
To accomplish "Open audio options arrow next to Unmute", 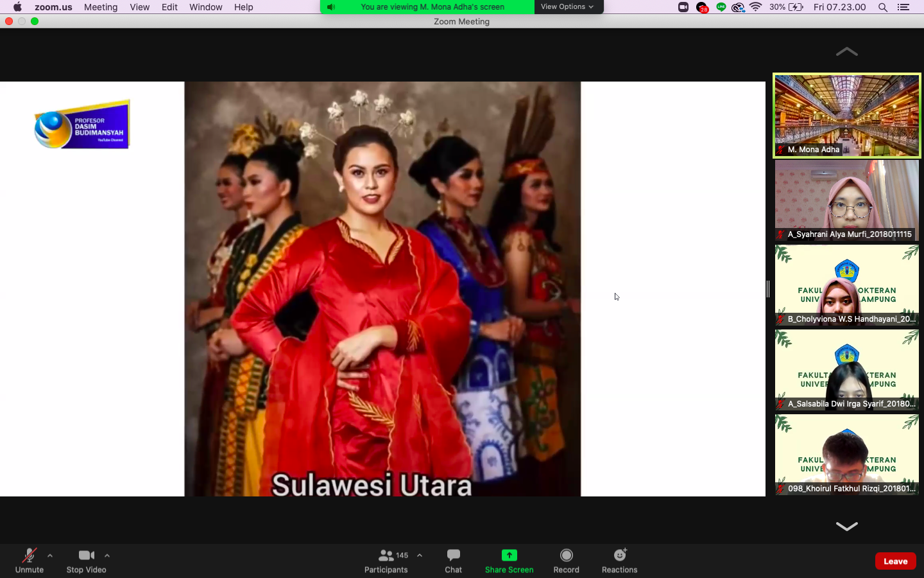I will [50, 556].
